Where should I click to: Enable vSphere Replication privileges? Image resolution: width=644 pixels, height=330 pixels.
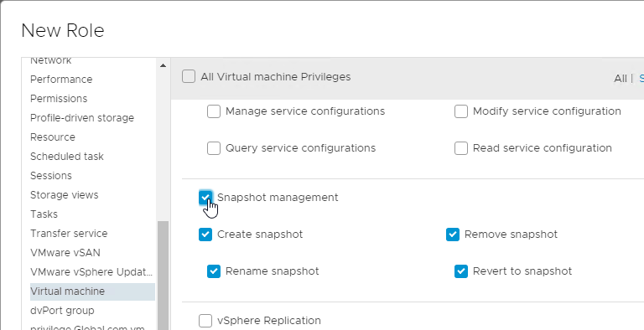(x=205, y=321)
